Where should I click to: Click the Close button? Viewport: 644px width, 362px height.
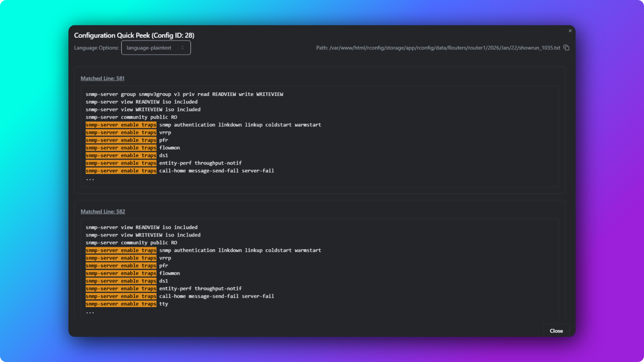(x=556, y=331)
